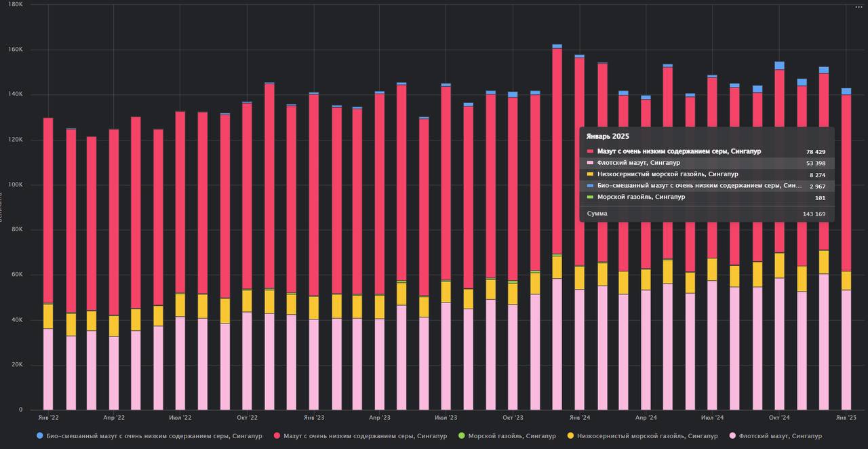Click x-axis label 'Июл '23'
868x449 pixels.
point(446,418)
